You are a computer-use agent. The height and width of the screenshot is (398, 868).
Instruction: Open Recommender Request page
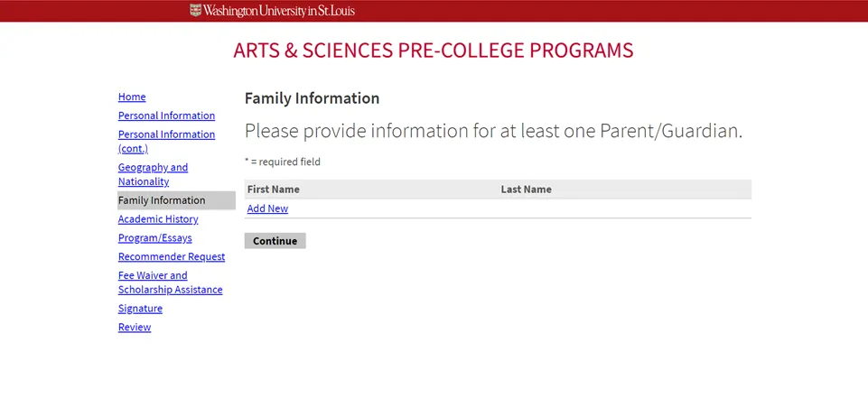(x=172, y=257)
